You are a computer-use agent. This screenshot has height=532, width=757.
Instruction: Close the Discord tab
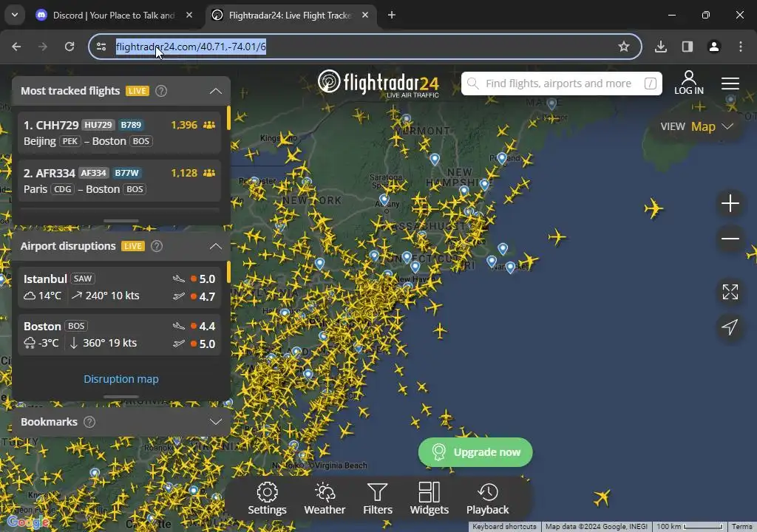click(189, 15)
